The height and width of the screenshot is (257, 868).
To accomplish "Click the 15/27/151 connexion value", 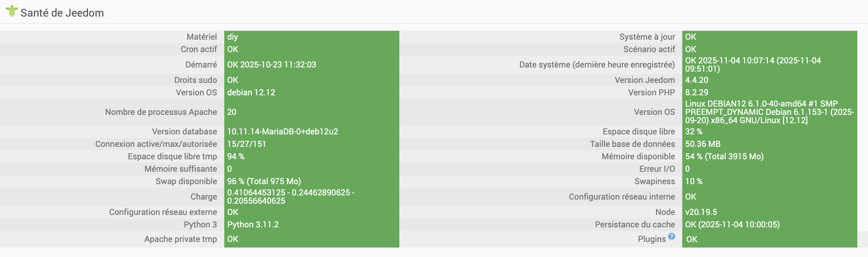I will [x=246, y=144].
